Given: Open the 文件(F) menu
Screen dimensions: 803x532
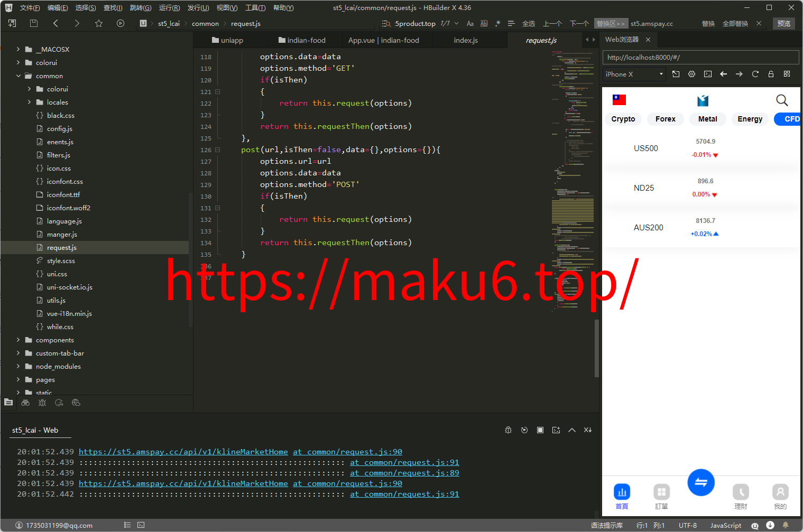Looking at the screenshot, I should coord(30,7).
